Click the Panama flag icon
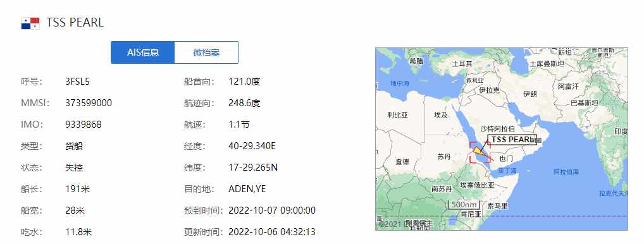The height and width of the screenshot is (244, 644). [30, 23]
